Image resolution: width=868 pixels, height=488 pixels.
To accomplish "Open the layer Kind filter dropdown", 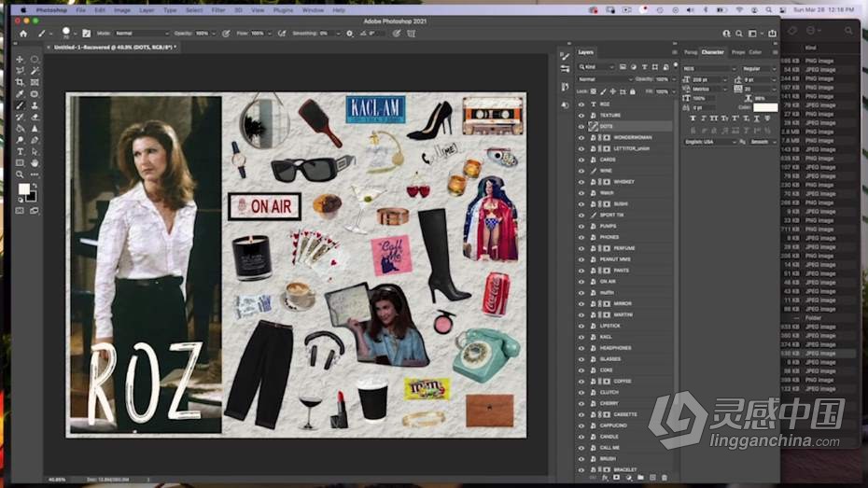I will (x=596, y=67).
